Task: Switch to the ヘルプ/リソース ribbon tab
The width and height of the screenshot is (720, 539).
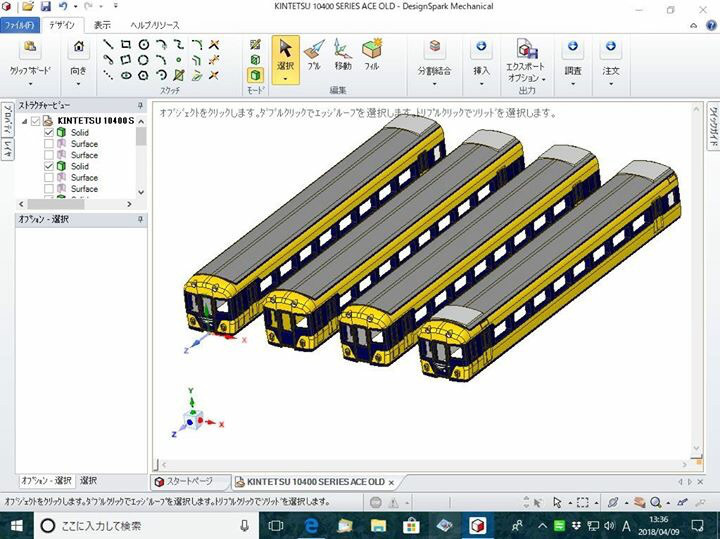Action: pyautogui.click(x=155, y=25)
